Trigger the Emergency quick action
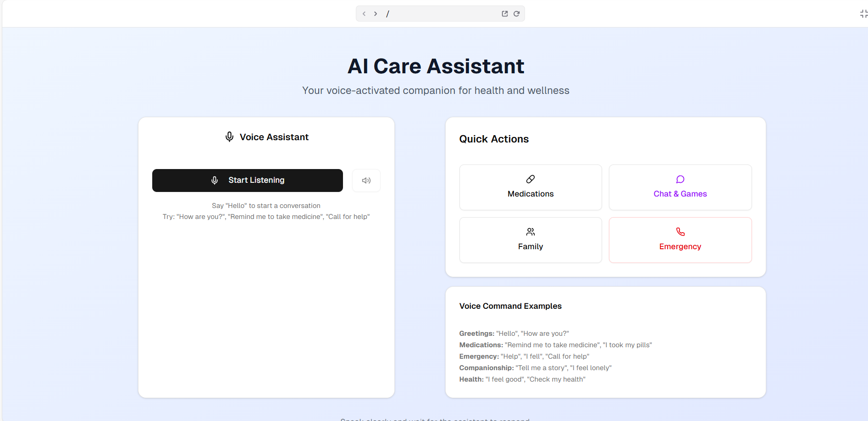The height and width of the screenshot is (421, 868). pyautogui.click(x=680, y=240)
